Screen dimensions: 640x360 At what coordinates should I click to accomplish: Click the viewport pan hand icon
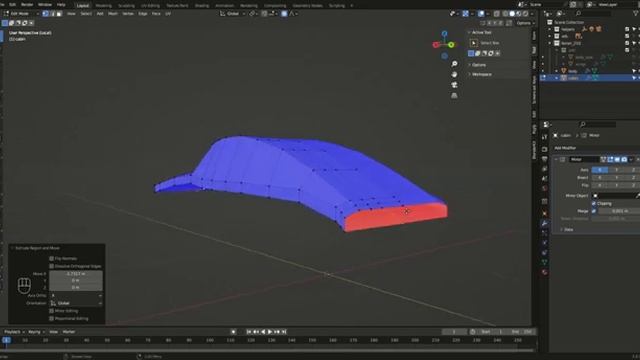click(x=454, y=74)
